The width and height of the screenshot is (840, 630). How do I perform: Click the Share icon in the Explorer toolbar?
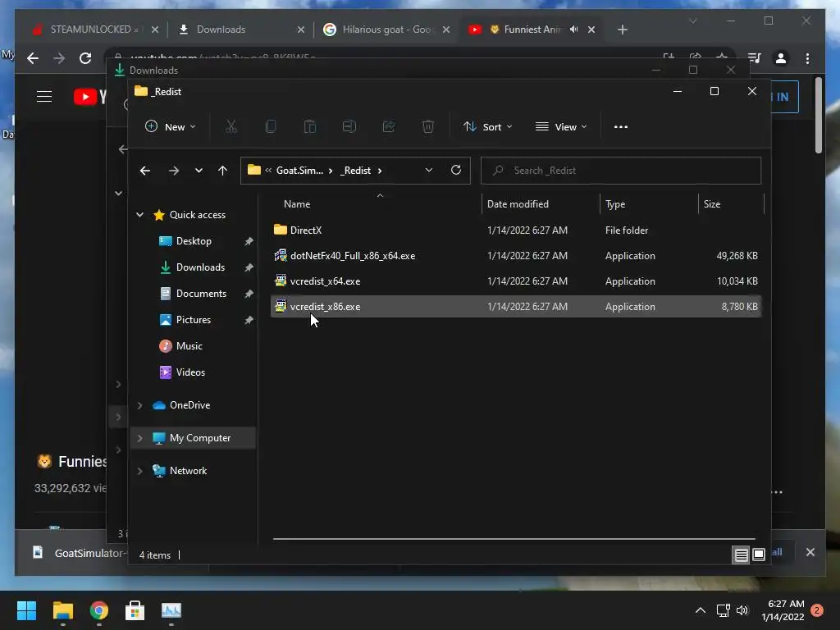[x=389, y=127]
